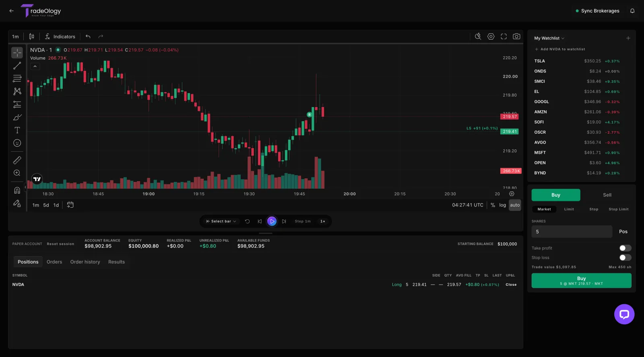
Task: Open Fibonacci retracement tools
Action: (x=17, y=78)
